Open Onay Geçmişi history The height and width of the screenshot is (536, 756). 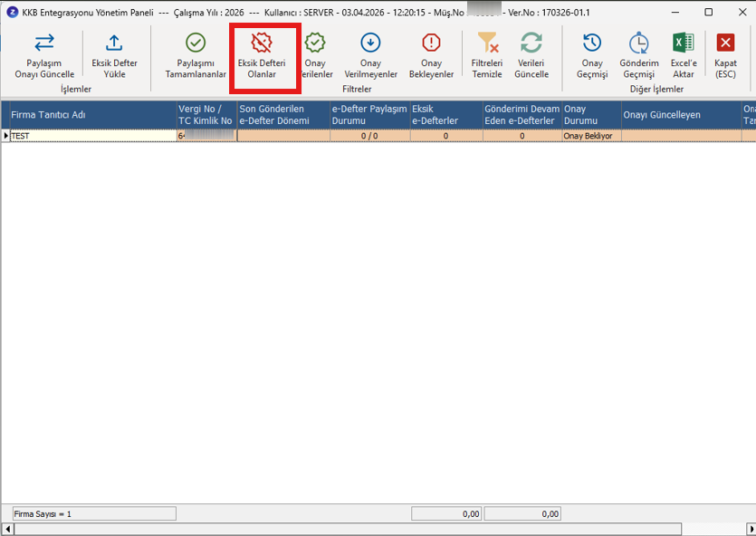[592, 55]
